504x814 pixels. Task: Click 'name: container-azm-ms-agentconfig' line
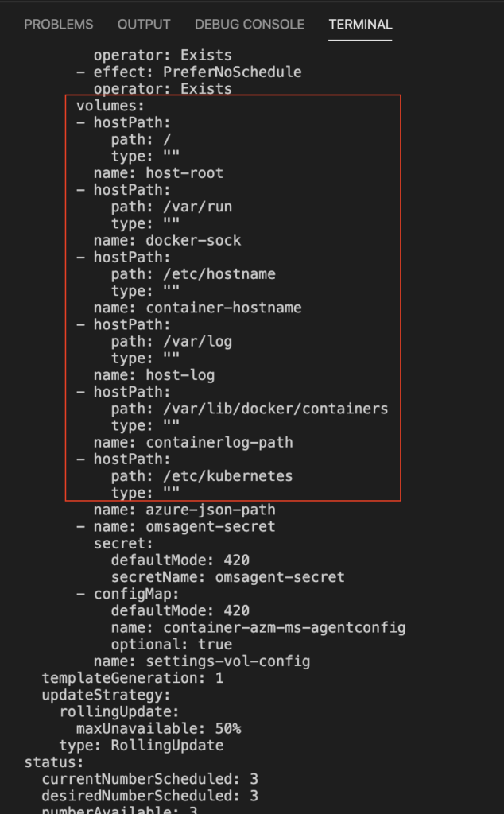(258, 628)
